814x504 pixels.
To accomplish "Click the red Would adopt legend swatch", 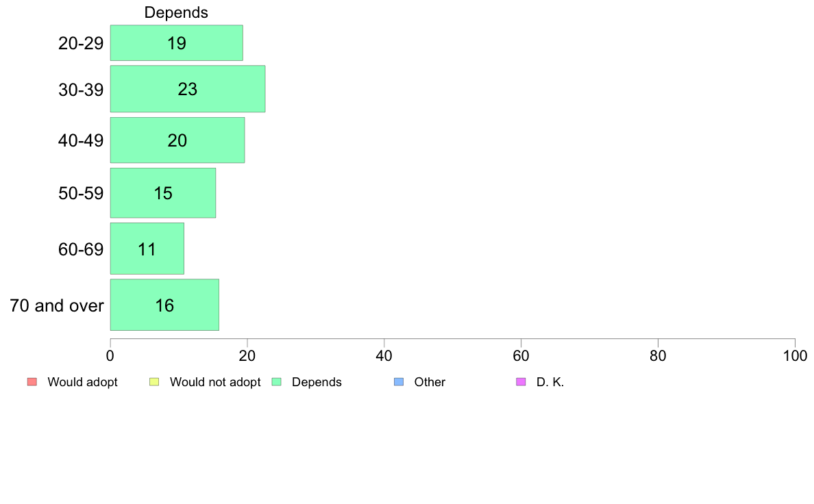I will (32, 382).
